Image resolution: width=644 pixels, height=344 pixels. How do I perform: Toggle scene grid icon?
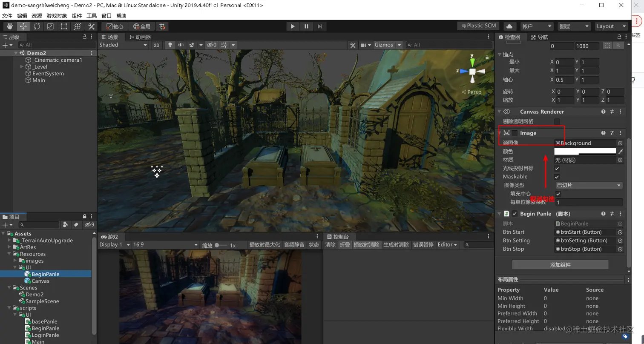pyautogui.click(x=224, y=45)
